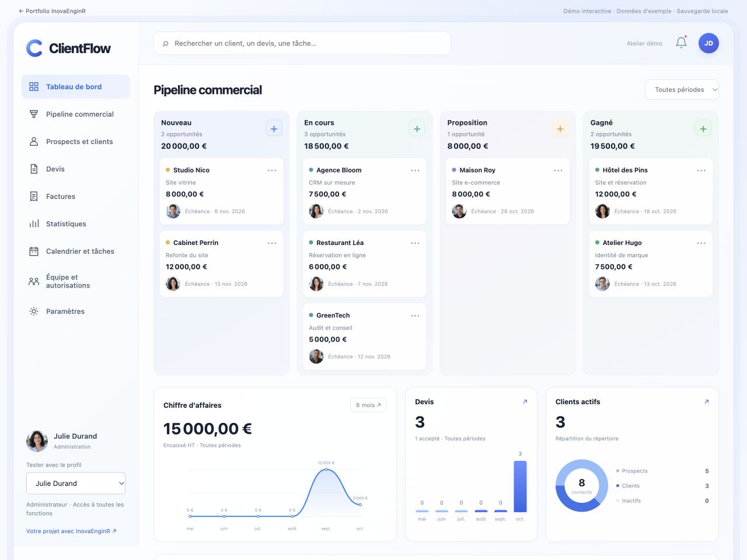Open the Studio Nico card options menu

(x=272, y=170)
